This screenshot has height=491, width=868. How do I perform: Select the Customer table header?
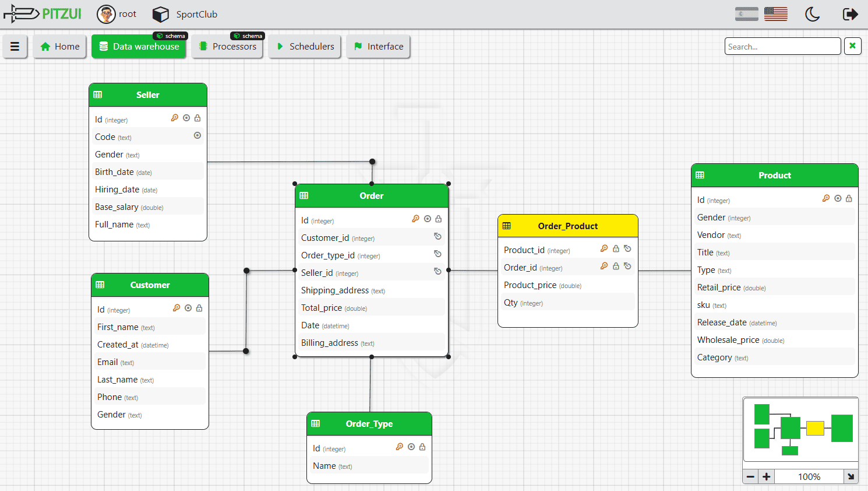[150, 285]
